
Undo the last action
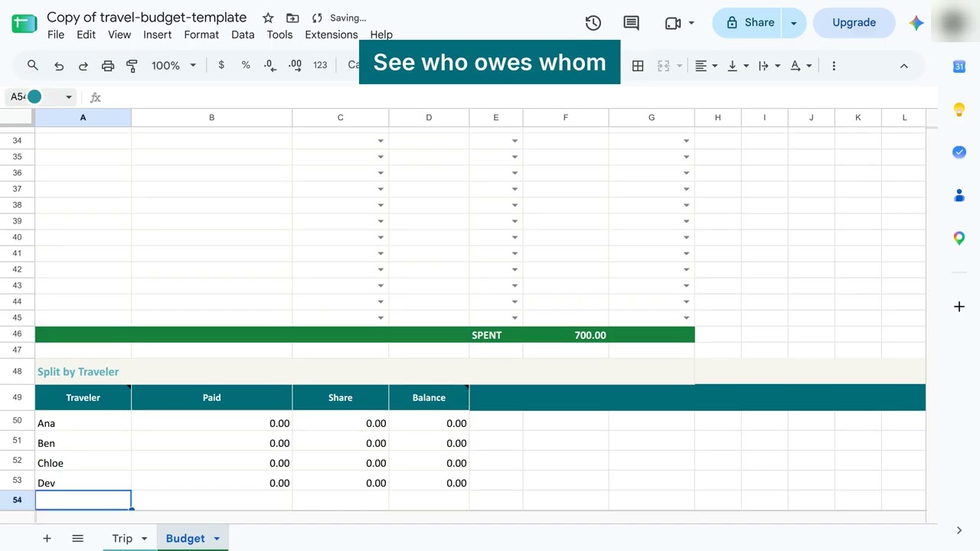tap(59, 66)
